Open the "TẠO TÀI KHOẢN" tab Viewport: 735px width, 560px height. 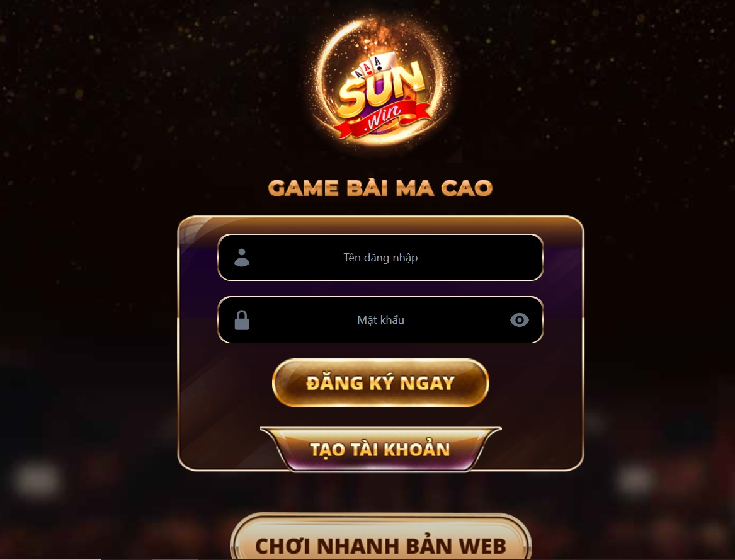coord(380,449)
